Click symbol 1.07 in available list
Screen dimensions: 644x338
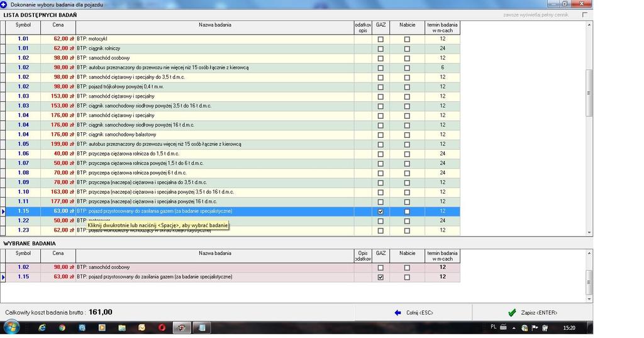pyautogui.click(x=23, y=163)
